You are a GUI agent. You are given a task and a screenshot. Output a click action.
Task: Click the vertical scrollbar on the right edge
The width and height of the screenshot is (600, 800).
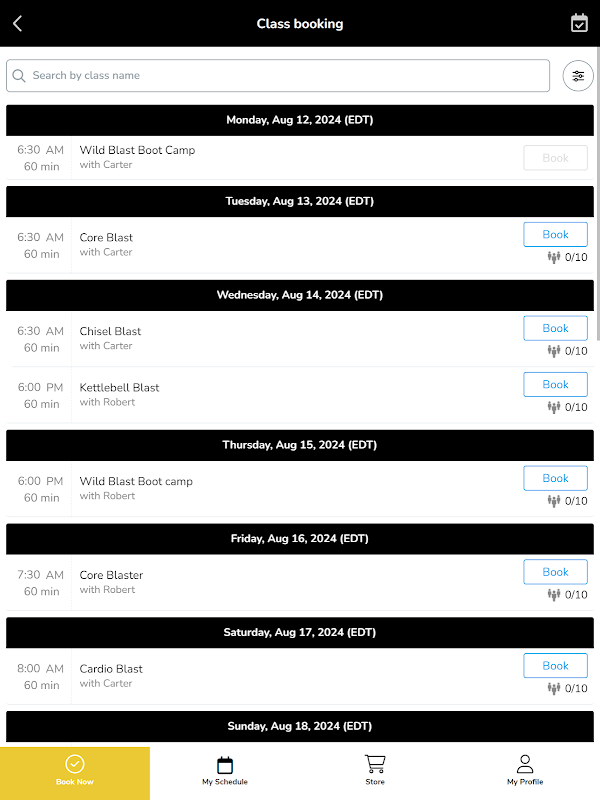597,220
